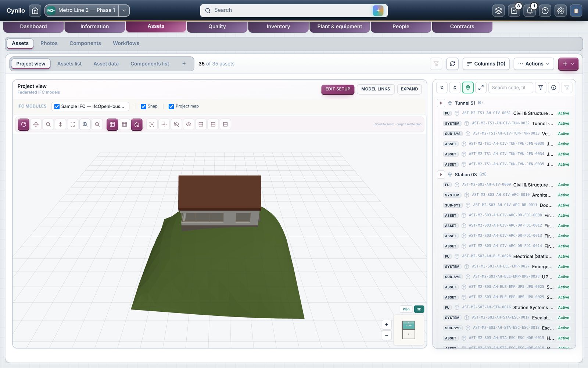The height and width of the screenshot is (368, 588).
Task: Click the fit-to-screen corners icon
Action: (x=73, y=124)
